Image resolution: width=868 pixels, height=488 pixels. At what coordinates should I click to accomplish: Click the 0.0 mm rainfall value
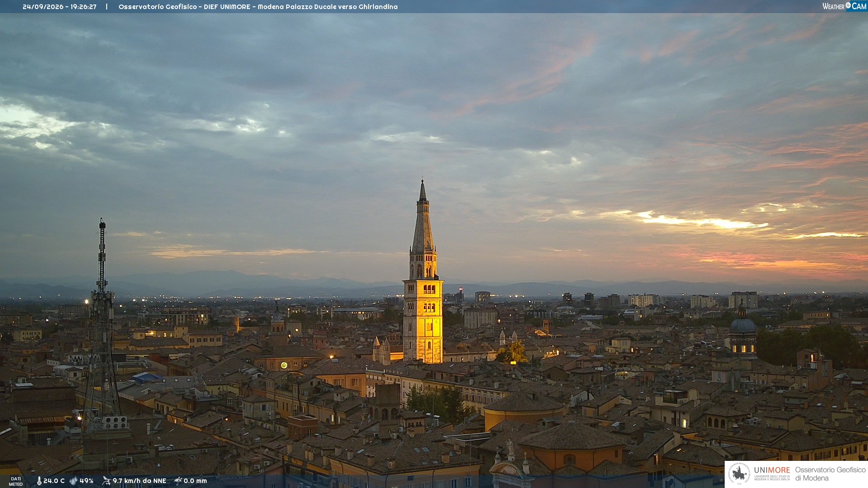[x=195, y=481]
